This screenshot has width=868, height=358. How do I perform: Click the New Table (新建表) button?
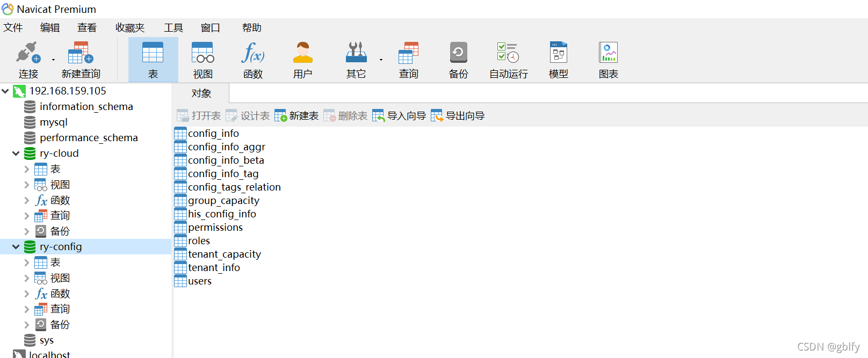(x=296, y=115)
